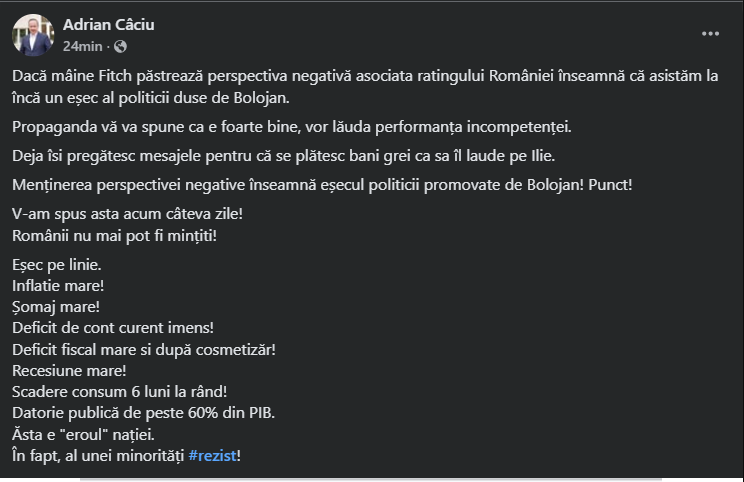Open the #rezist hashtag link
Image resolution: width=744 pixels, height=482 pixels.
pyautogui.click(x=212, y=455)
